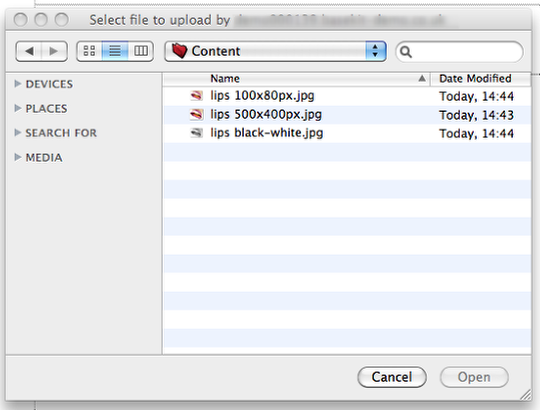Switch to icon grid view
The height and width of the screenshot is (410, 540).
90,51
